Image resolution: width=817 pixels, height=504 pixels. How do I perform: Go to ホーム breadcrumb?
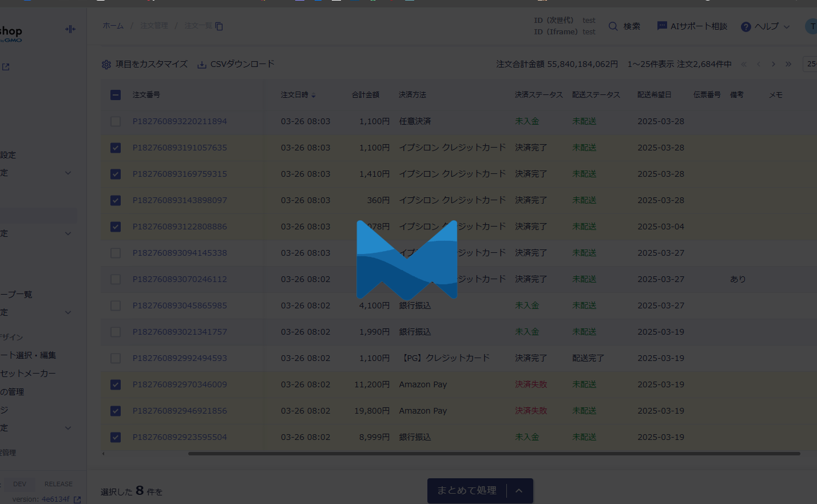(x=113, y=26)
